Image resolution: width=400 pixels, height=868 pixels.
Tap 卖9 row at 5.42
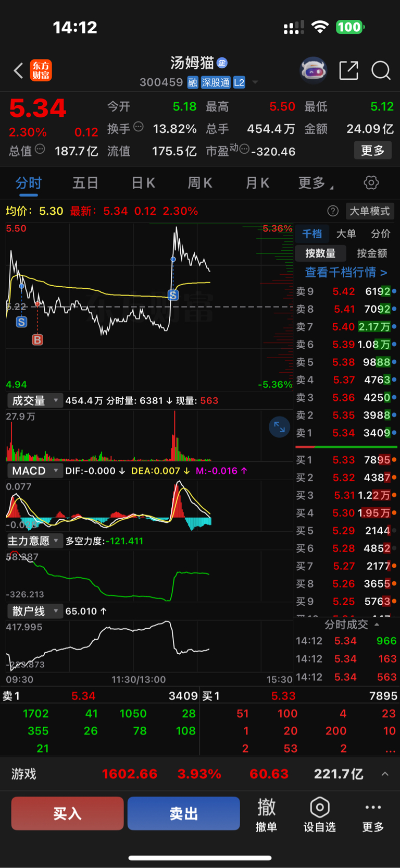click(346, 291)
